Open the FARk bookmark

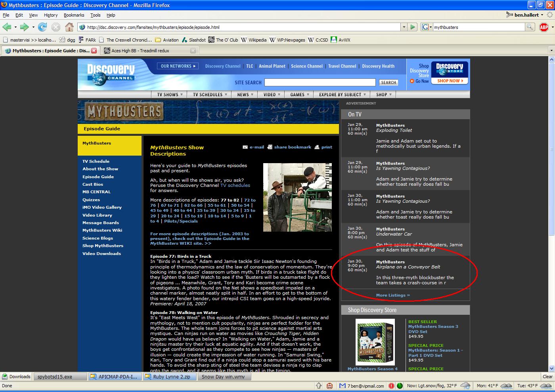coord(87,40)
